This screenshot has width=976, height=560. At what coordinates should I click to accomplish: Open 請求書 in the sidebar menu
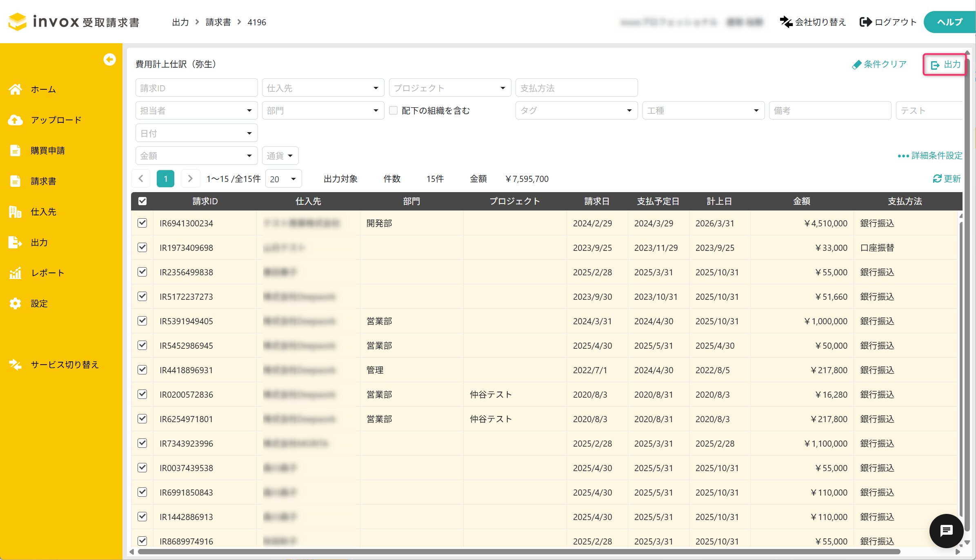click(x=43, y=181)
